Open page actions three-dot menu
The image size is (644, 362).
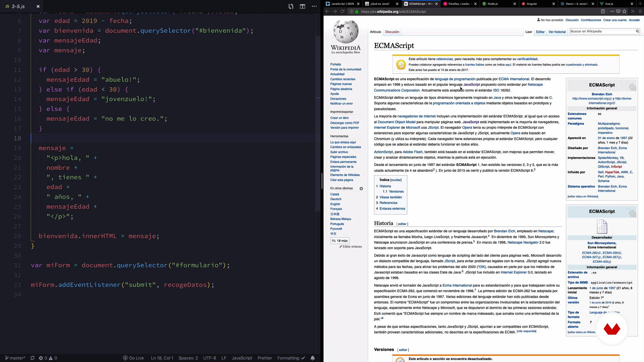coord(612,11)
